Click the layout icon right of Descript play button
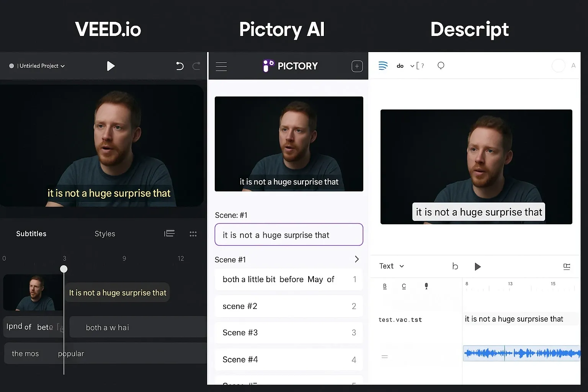The height and width of the screenshot is (392, 588). 567,266
